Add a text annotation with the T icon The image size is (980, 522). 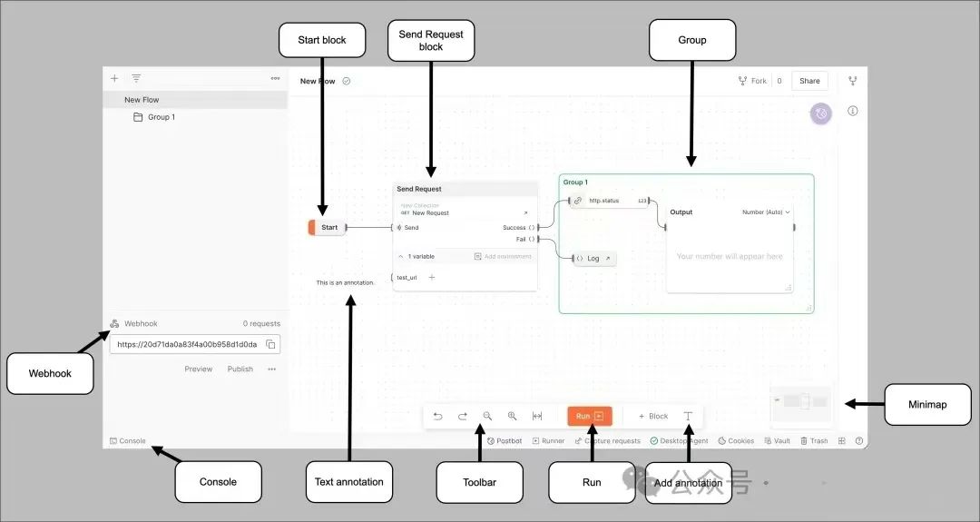pos(688,416)
